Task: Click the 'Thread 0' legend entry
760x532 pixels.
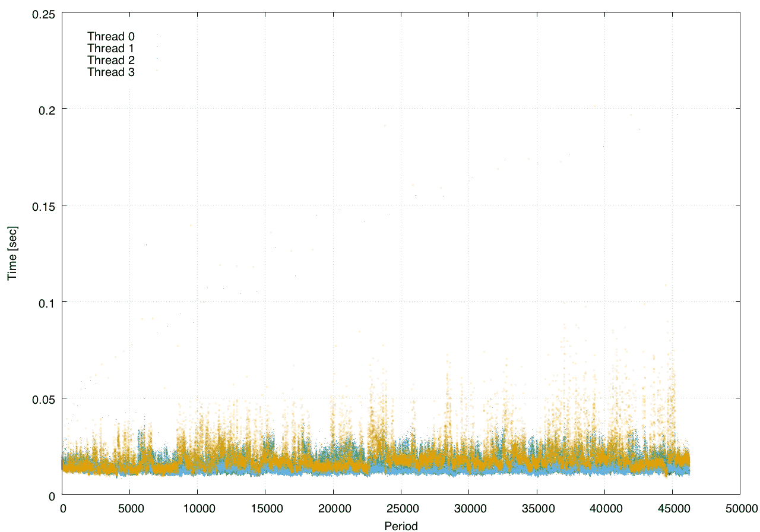Action: [x=111, y=36]
